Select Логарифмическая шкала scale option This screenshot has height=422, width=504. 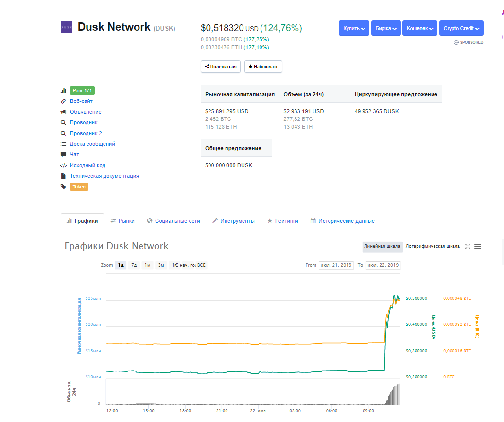pyautogui.click(x=433, y=246)
